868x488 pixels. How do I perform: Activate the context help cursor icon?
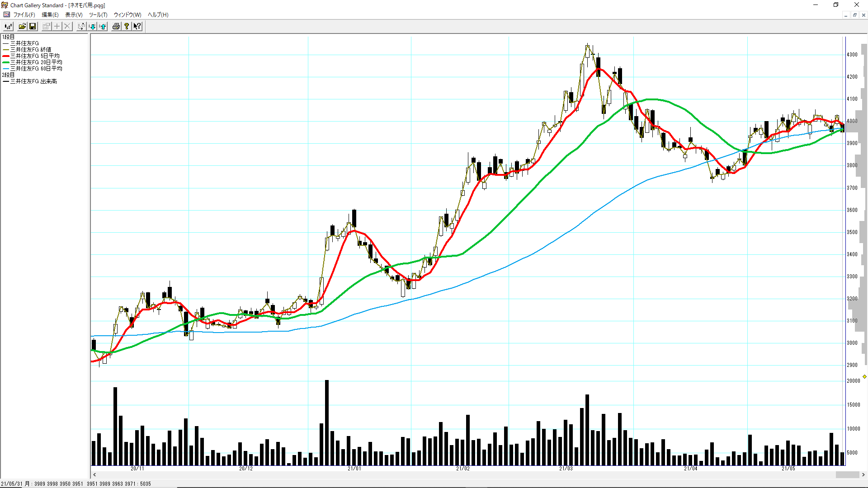click(137, 26)
